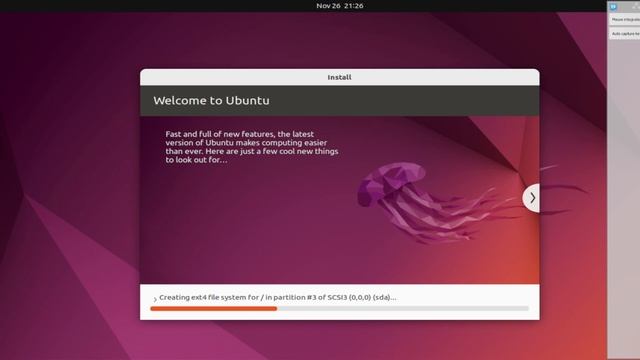Click the 'Creating ext4 file system' status text

(x=278, y=297)
